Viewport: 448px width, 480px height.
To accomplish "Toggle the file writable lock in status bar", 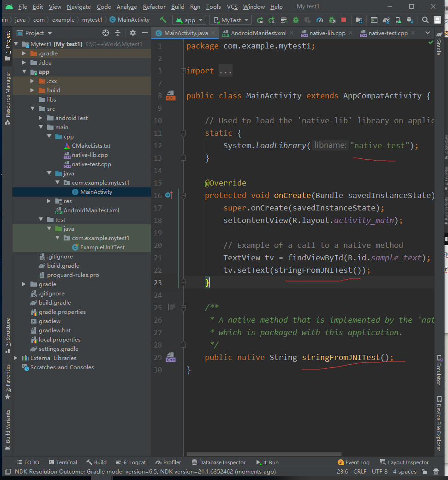I will (424, 471).
